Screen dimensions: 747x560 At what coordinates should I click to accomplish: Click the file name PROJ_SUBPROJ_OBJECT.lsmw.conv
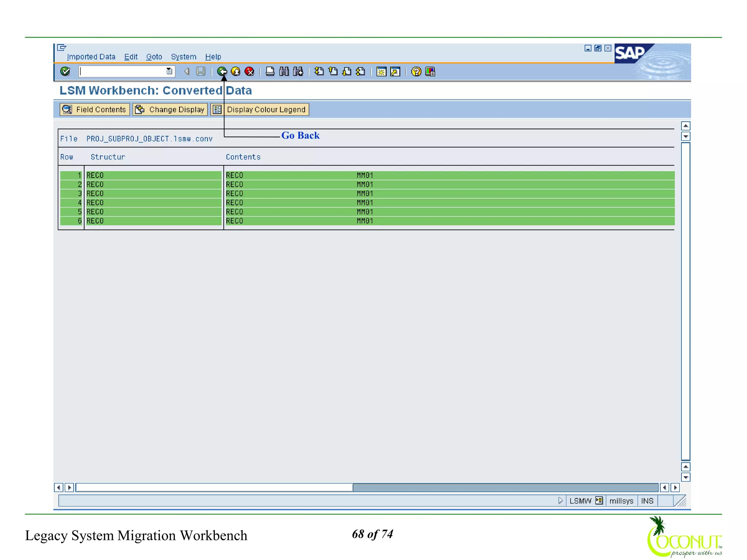coord(150,139)
